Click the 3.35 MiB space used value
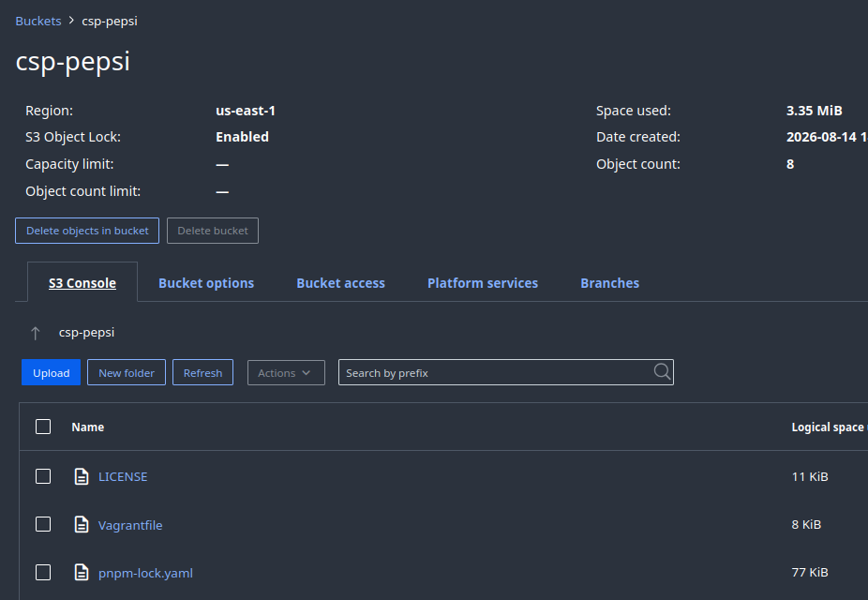This screenshot has height=600, width=868. point(815,111)
